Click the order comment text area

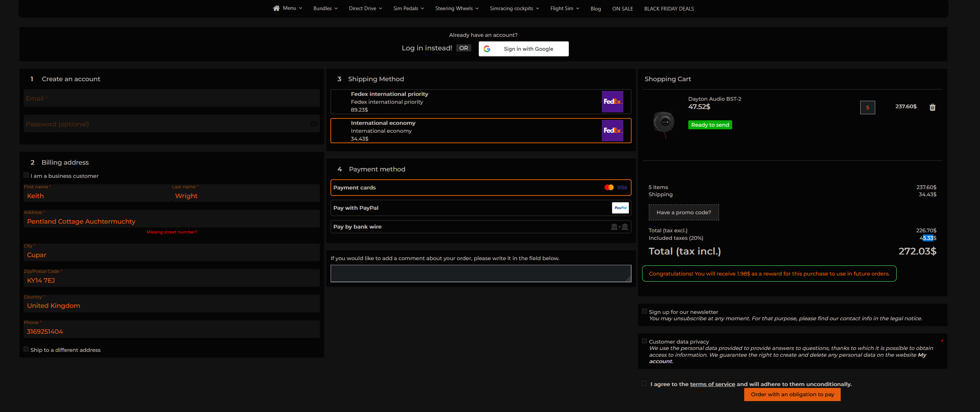coord(481,273)
